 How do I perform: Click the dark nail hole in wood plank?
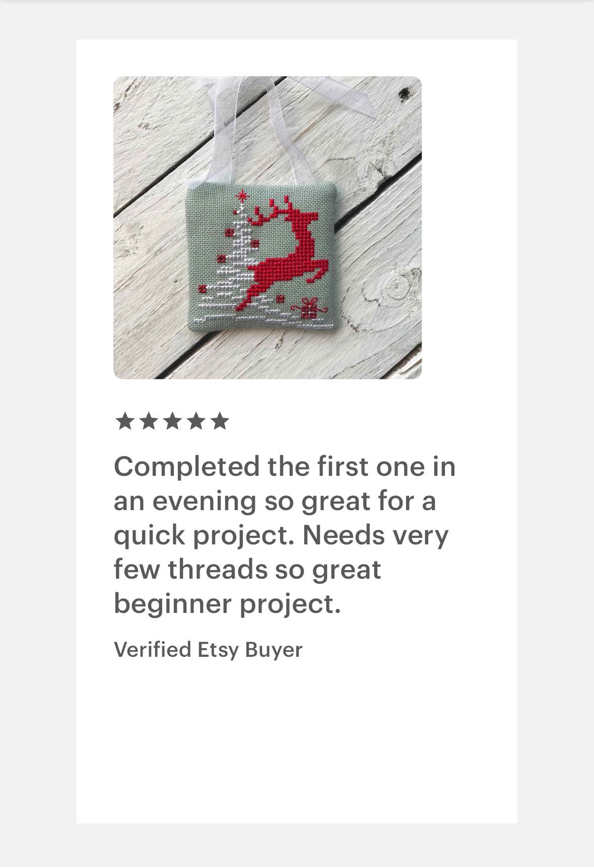click(x=404, y=93)
